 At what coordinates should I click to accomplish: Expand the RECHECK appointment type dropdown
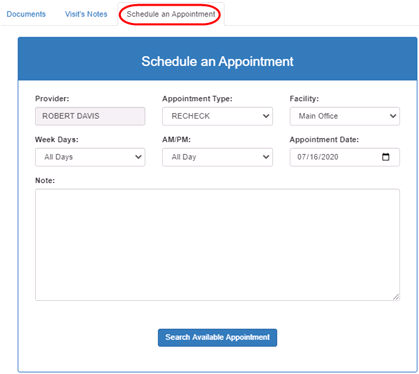tap(217, 116)
